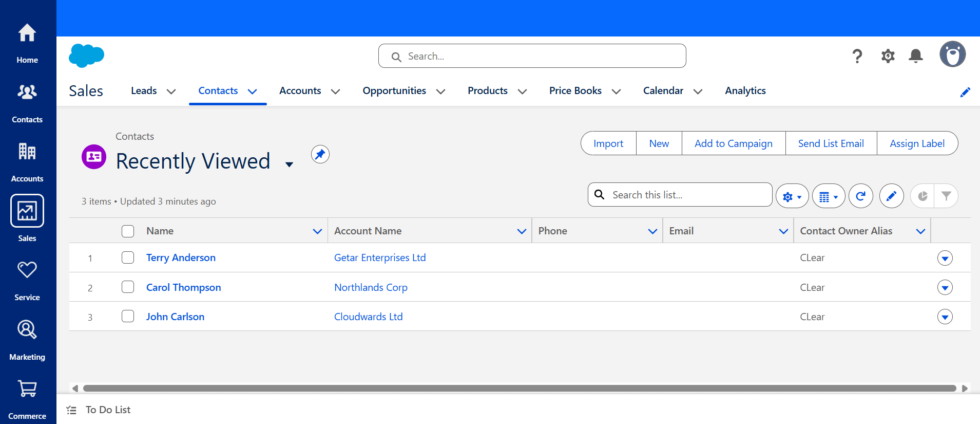Click the Import button
Viewport: 980px width, 424px height.
pyautogui.click(x=608, y=143)
